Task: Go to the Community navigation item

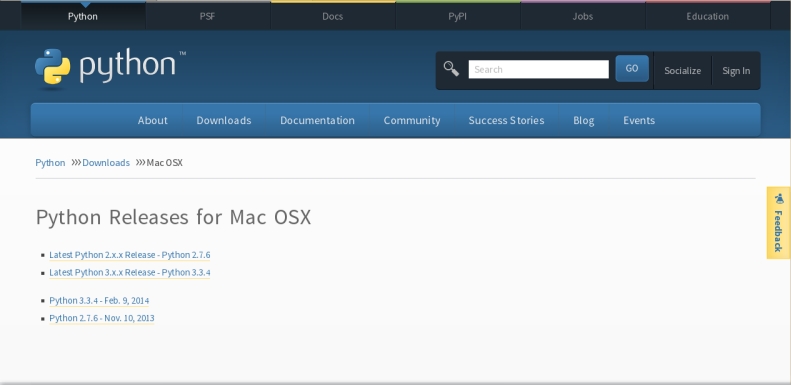Action: point(412,120)
